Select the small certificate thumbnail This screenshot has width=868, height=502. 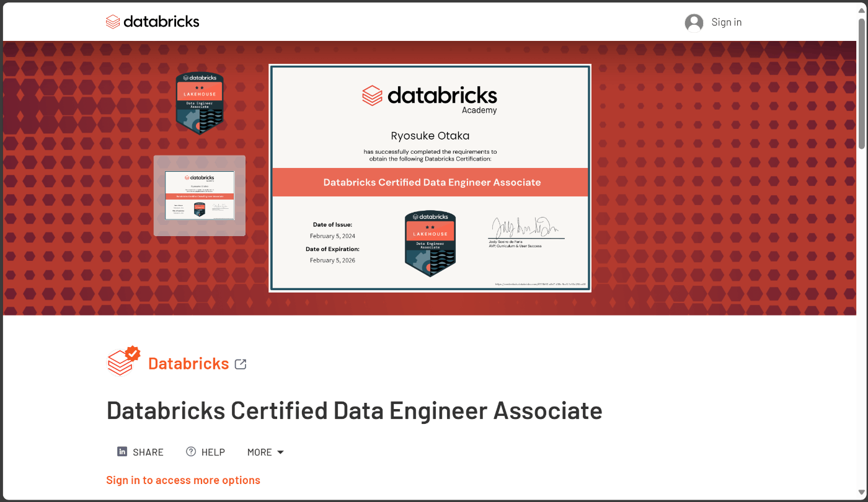[x=200, y=195]
